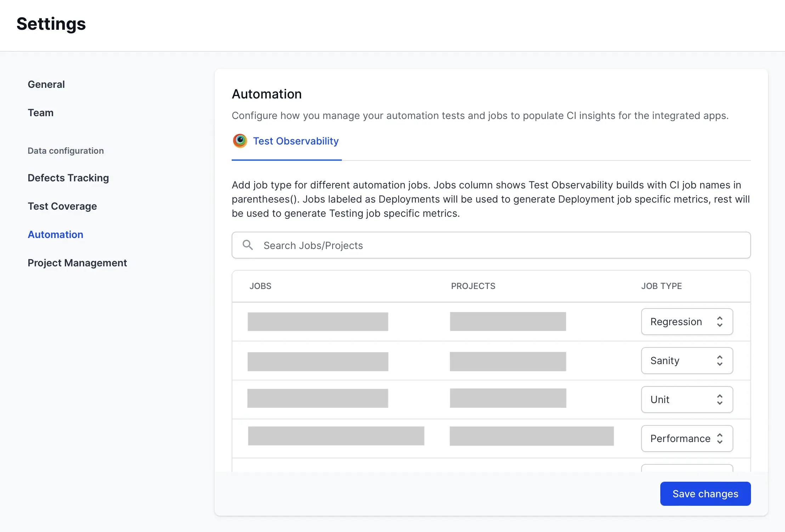Screen dimensions: 785x532
Task: Open Project Management settings
Action: [77, 263]
